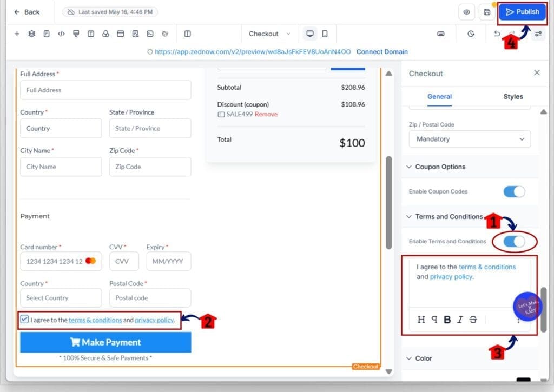This screenshot has width=554, height=392.
Task: Disable the Enable Coupon Codes switch
Action: (514, 191)
